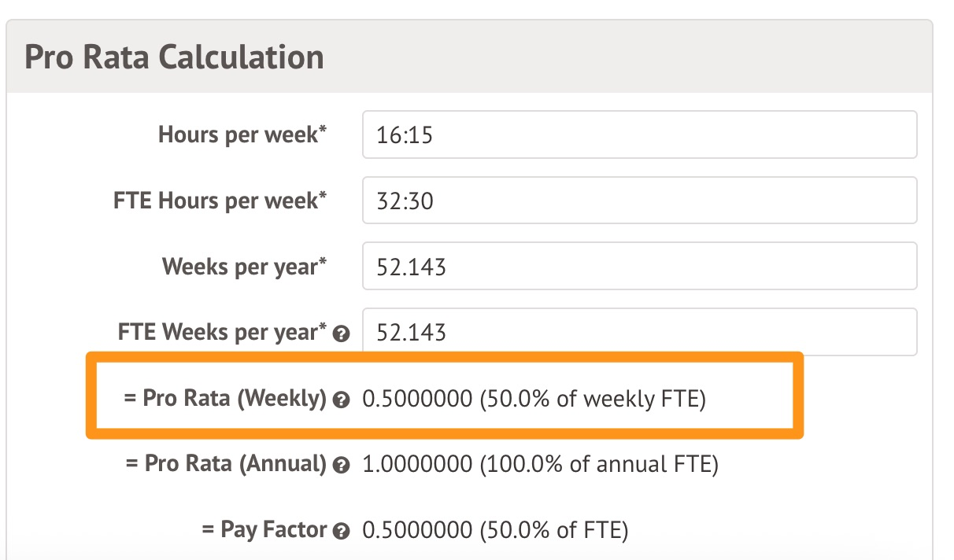This screenshot has width=954, height=560.
Task: Click the "= Pro Rata (Annual)" label
Action: (x=226, y=464)
